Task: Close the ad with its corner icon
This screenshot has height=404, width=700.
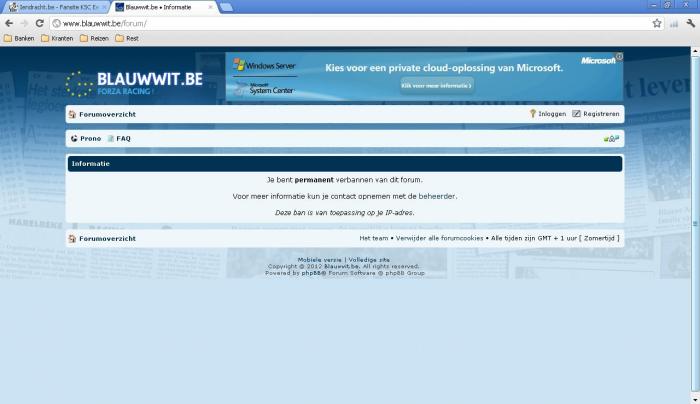Action: [x=619, y=56]
